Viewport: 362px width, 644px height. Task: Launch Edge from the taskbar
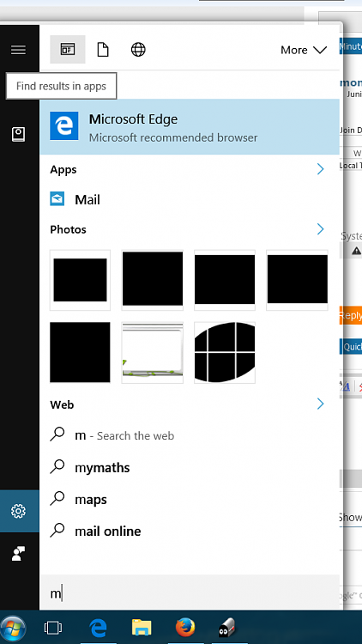(x=98, y=628)
